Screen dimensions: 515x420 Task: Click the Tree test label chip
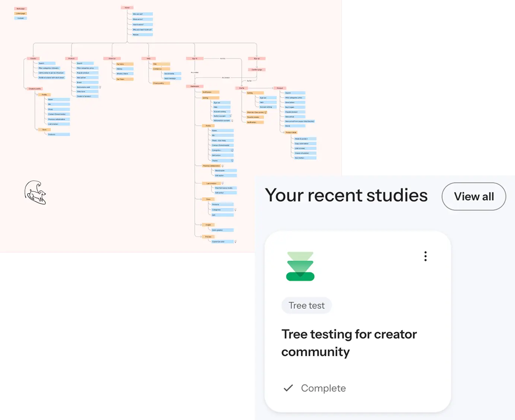click(x=306, y=305)
